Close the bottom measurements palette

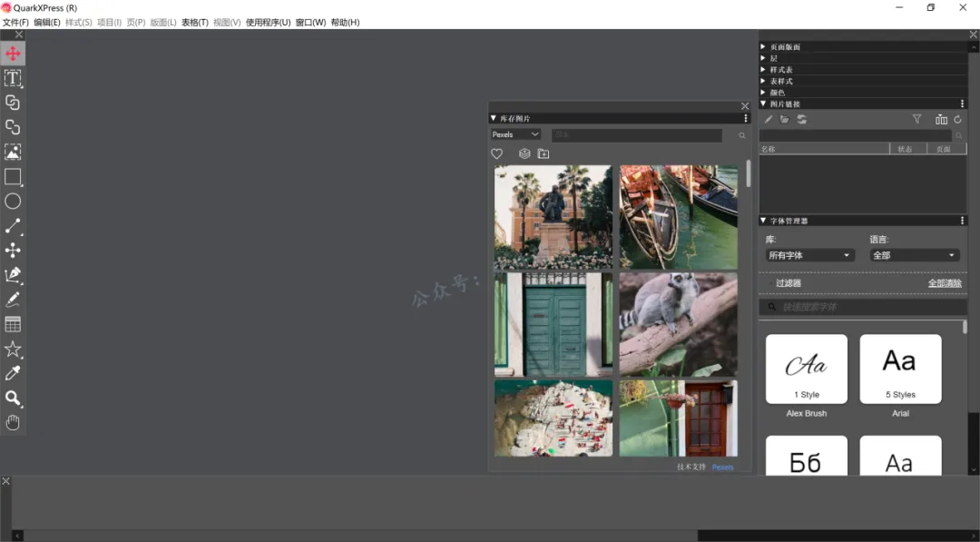click(5, 481)
